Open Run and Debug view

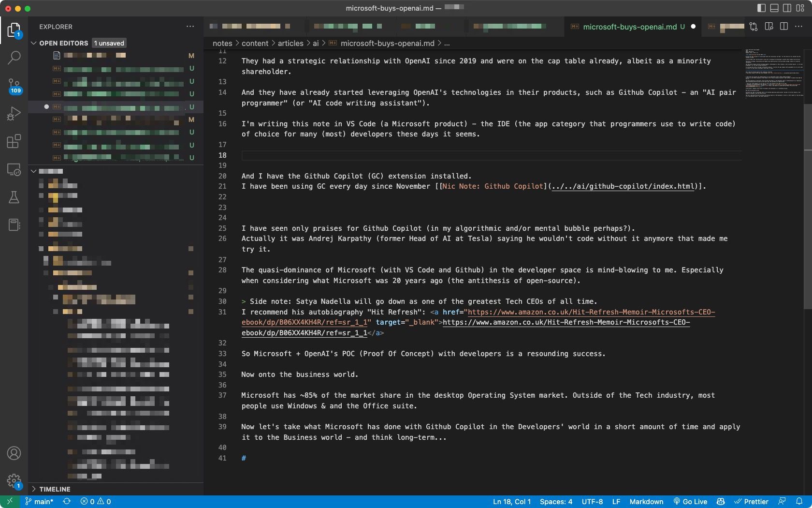pos(14,114)
